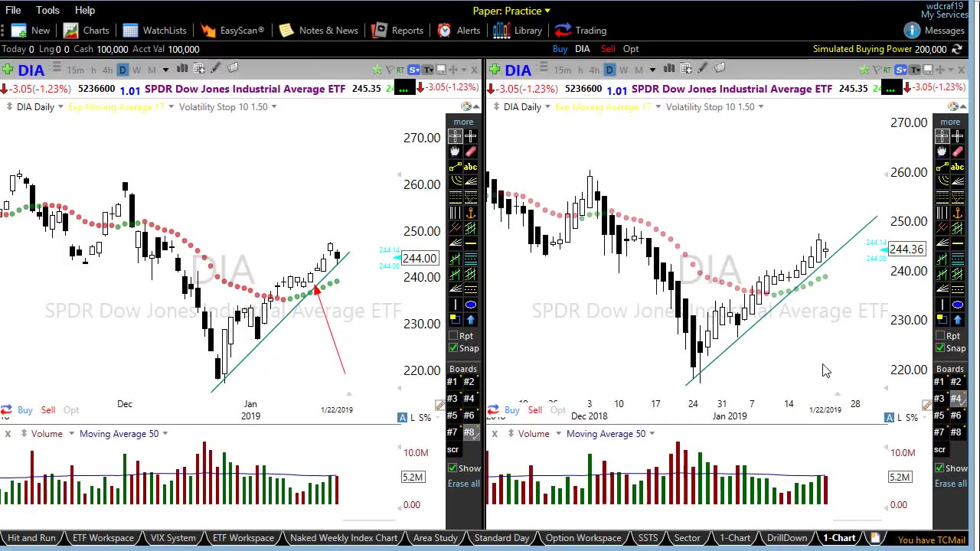
Task: Close left chart volume pane with X
Action: pyautogui.click(x=8, y=434)
